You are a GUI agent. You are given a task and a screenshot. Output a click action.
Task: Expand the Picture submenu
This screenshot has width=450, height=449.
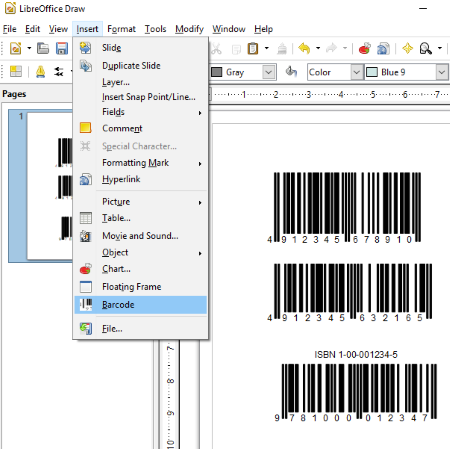141,202
